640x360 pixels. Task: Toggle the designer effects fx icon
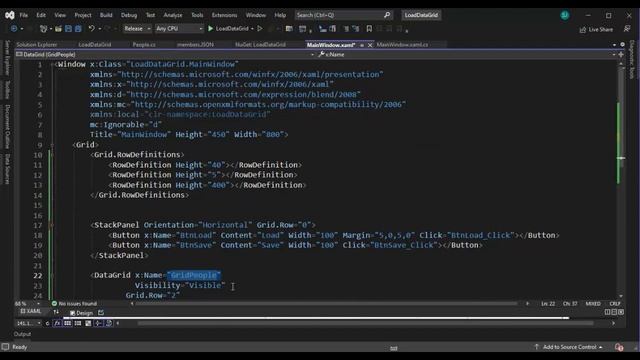58,323
